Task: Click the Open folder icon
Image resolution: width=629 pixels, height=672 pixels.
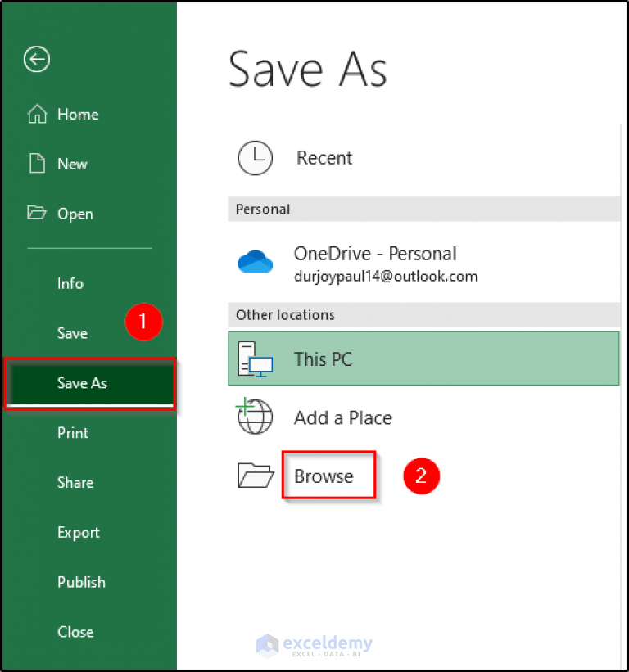Action: 36,212
